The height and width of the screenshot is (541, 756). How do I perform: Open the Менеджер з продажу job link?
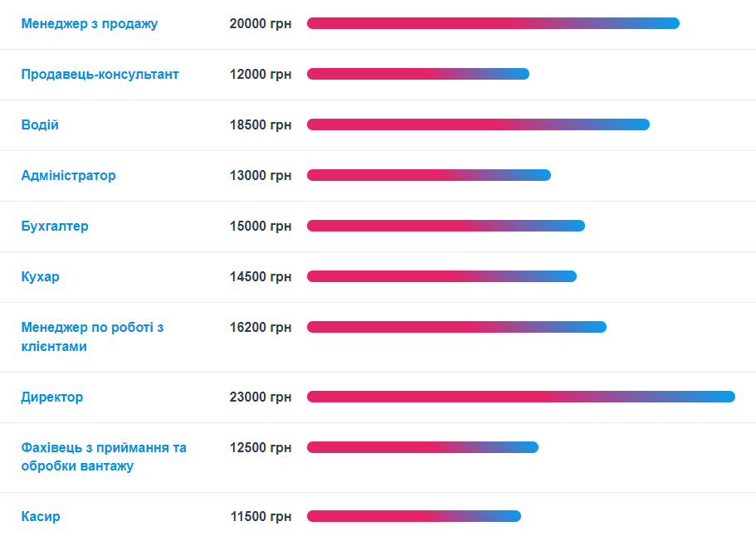pyautogui.click(x=89, y=23)
